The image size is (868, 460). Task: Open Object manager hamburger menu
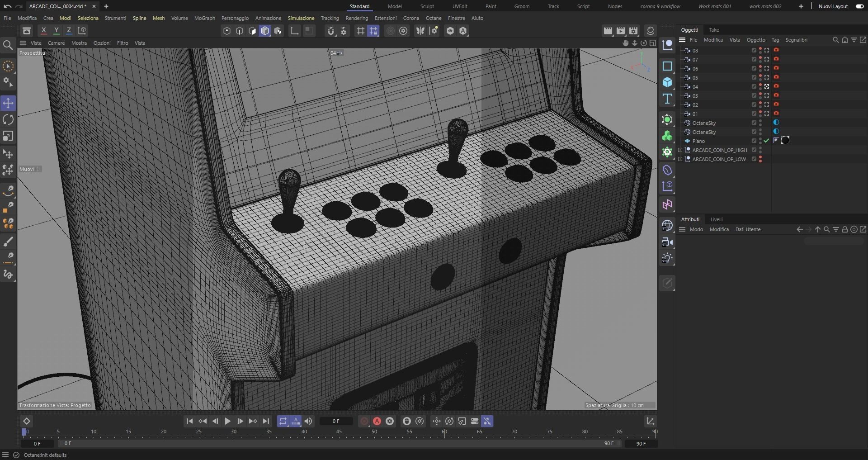pyautogui.click(x=682, y=40)
